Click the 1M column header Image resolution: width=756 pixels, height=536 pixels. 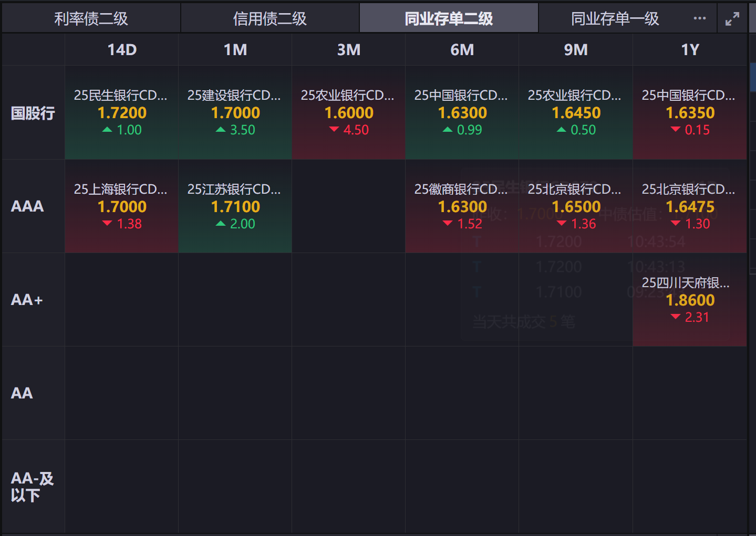pyautogui.click(x=235, y=50)
